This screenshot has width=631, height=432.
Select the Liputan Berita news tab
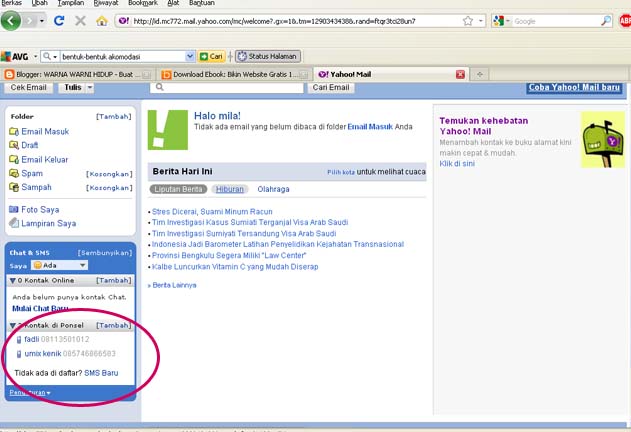[x=178, y=189]
